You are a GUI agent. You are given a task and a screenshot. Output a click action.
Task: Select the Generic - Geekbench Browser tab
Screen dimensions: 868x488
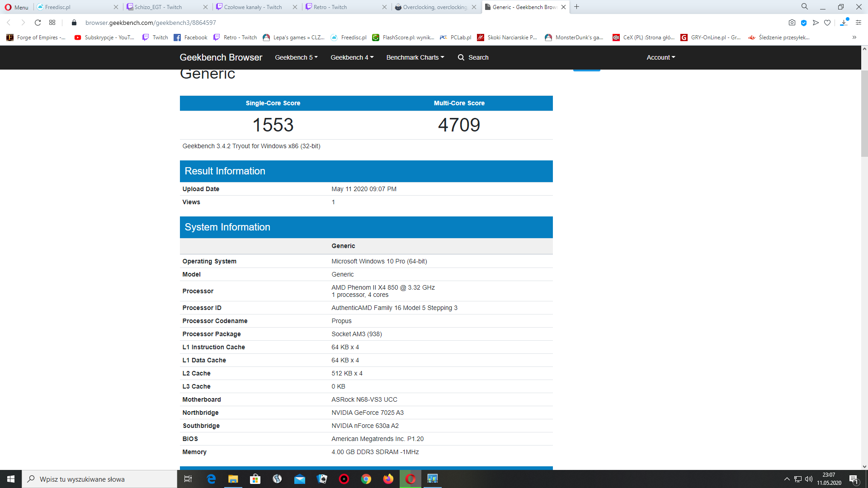click(524, 7)
